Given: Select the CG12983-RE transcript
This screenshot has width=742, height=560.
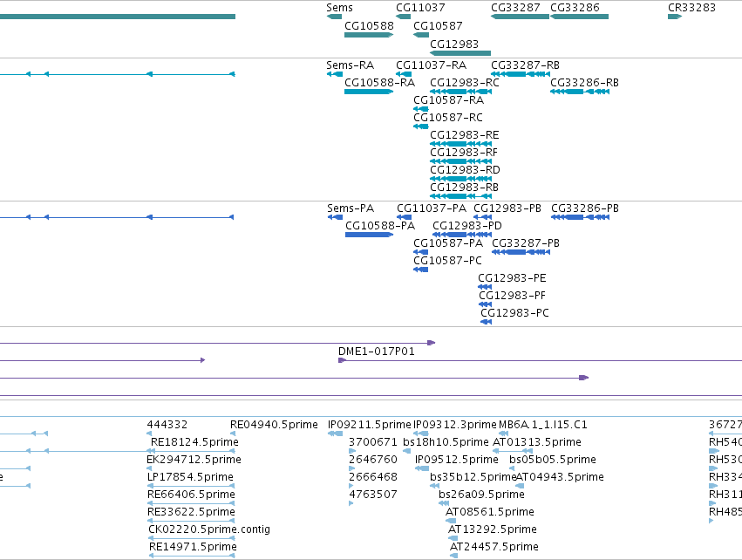Looking at the screenshot, I should click(460, 144).
